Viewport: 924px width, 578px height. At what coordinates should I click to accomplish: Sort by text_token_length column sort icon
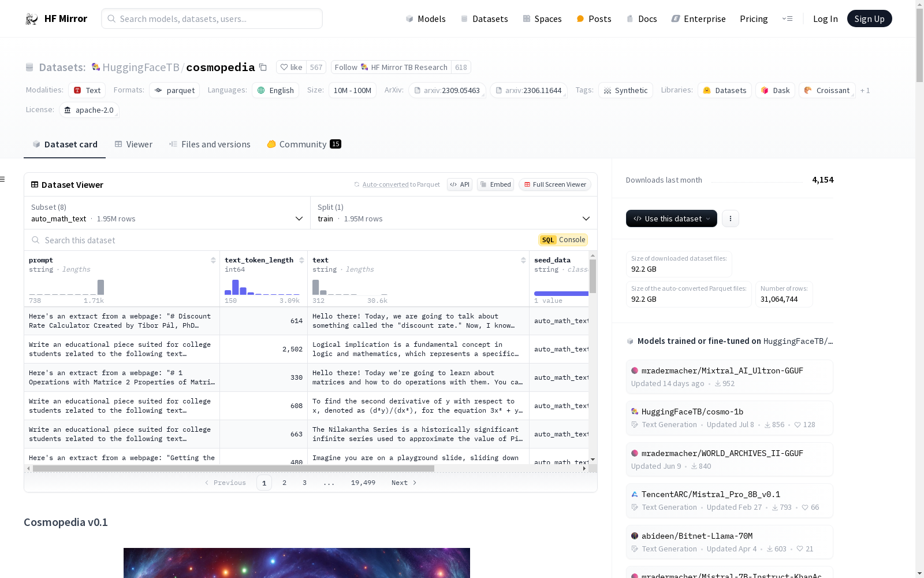point(301,260)
